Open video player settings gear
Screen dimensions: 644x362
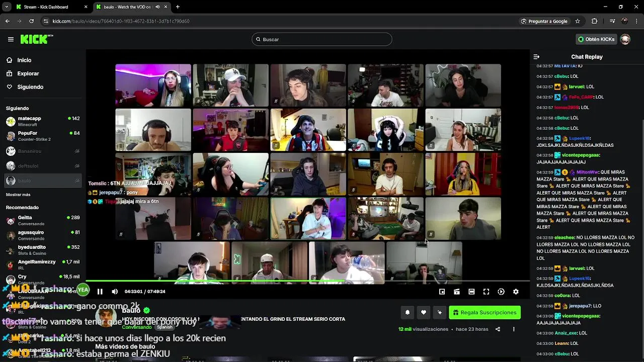(516, 292)
